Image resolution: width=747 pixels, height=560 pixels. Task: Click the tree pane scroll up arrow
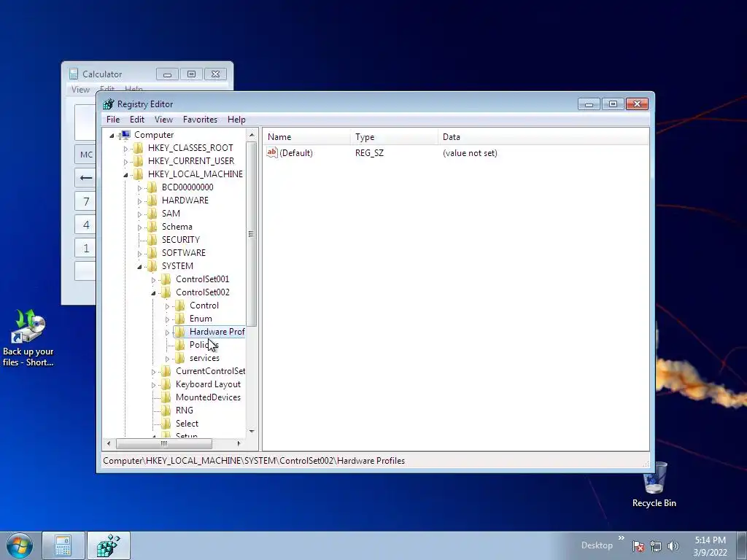click(x=252, y=135)
